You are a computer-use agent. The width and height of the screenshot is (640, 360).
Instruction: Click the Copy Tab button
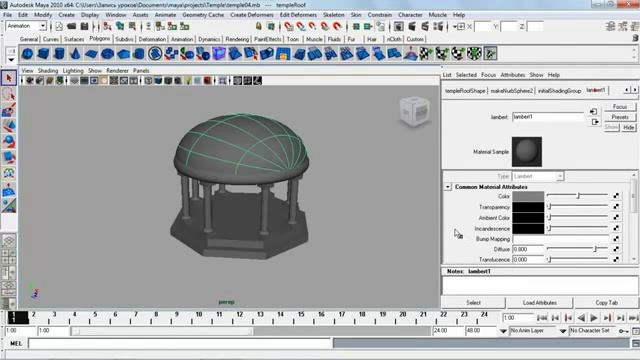click(606, 303)
